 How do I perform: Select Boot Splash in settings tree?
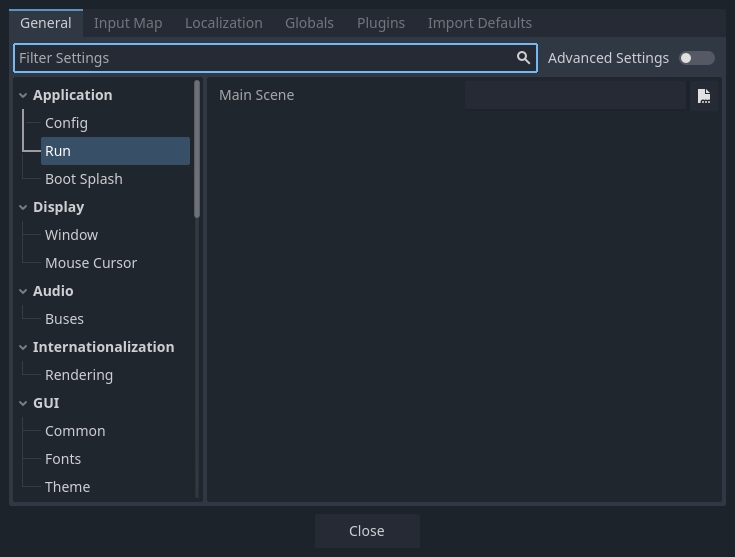tap(84, 179)
